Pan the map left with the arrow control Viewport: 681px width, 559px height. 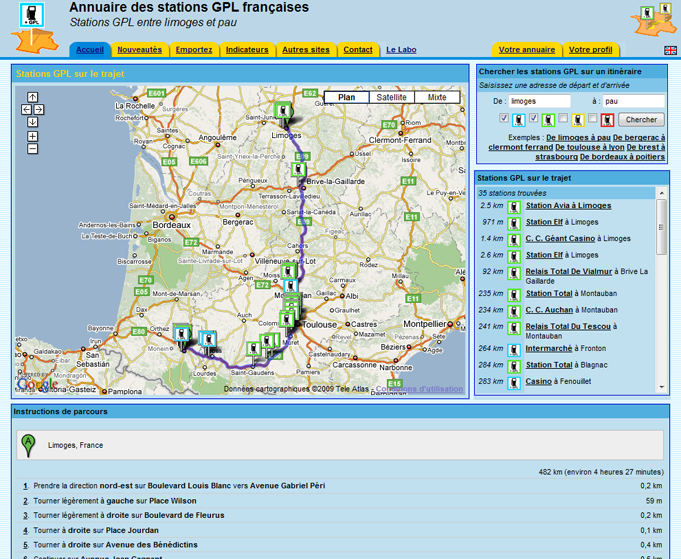click(26, 109)
